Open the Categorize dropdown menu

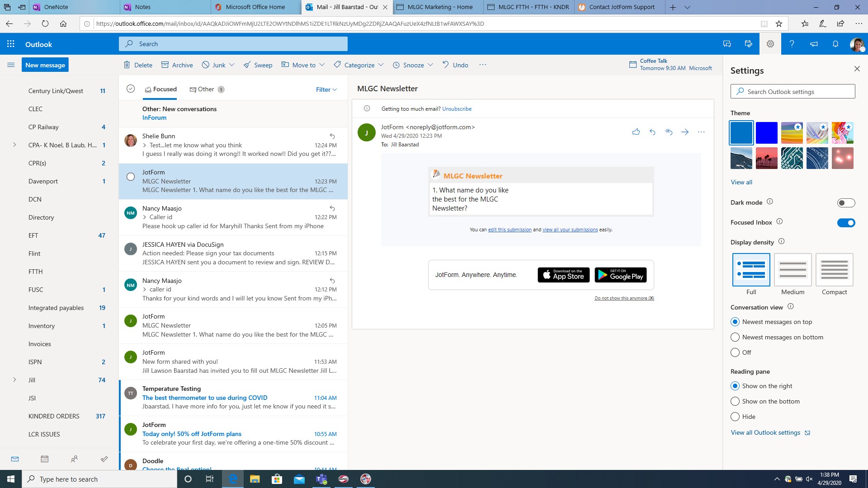coord(359,65)
